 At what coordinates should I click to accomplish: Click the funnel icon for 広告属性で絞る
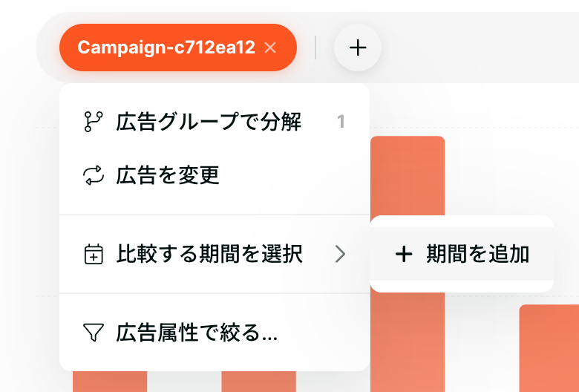point(94,333)
